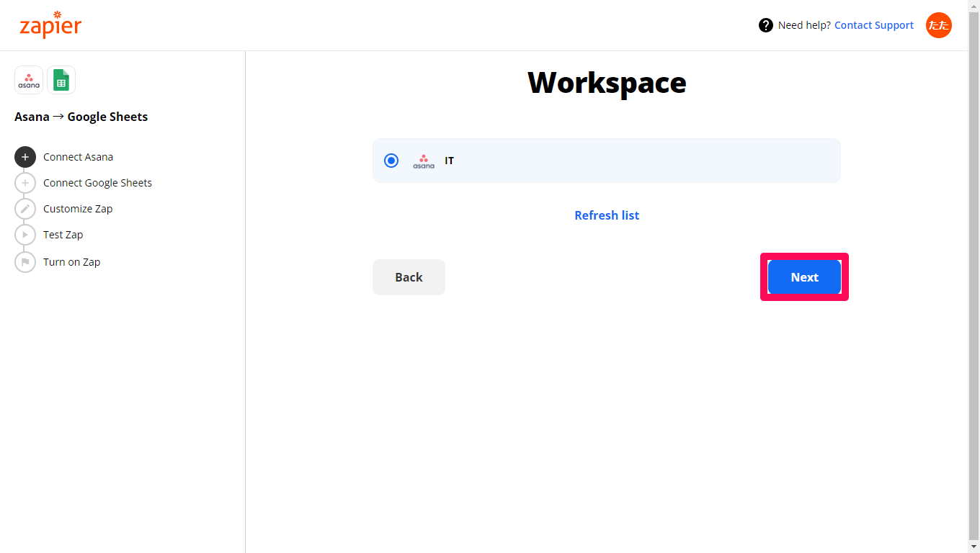Click the Turn on Zap flag icon
980x553 pixels.
pos(25,262)
